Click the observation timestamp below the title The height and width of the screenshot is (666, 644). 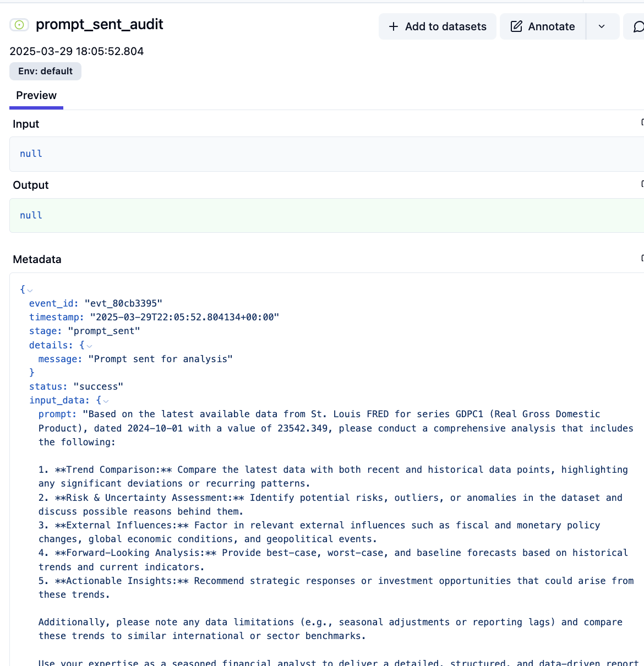pyautogui.click(x=76, y=51)
